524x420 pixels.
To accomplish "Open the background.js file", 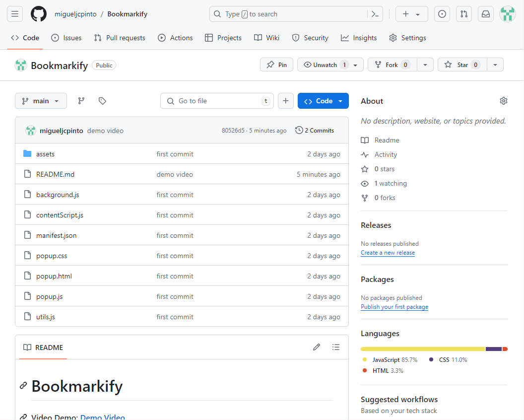I will click(x=58, y=195).
